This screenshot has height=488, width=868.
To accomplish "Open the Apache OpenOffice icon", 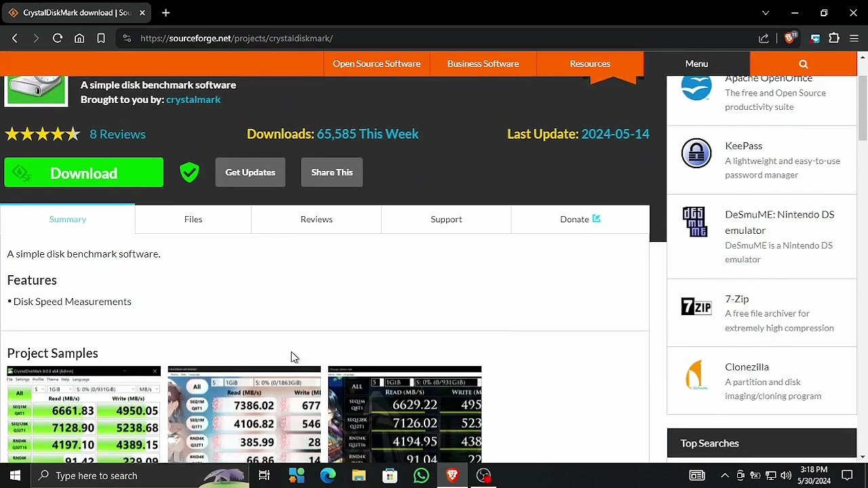I will click(x=696, y=87).
